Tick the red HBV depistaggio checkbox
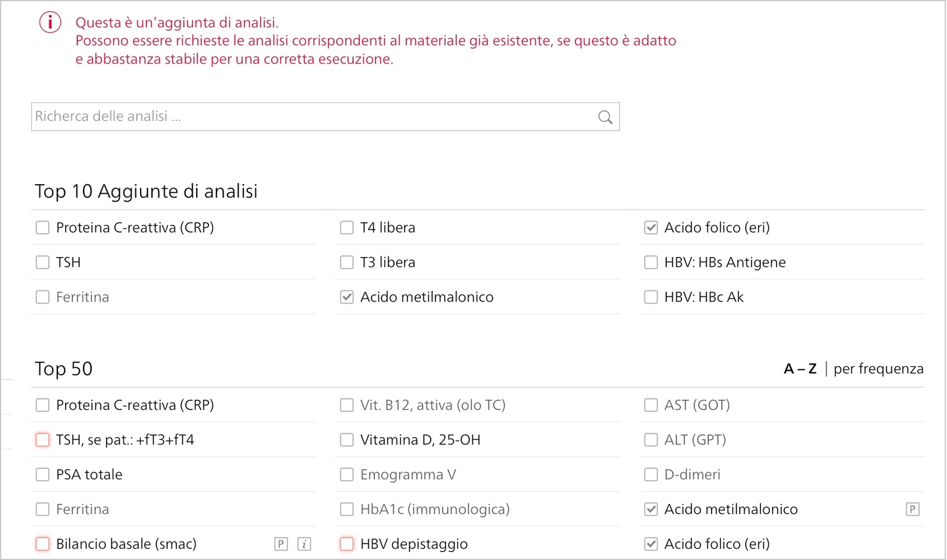Image resolution: width=947 pixels, height=560 pixels. (x=347, y=544)
